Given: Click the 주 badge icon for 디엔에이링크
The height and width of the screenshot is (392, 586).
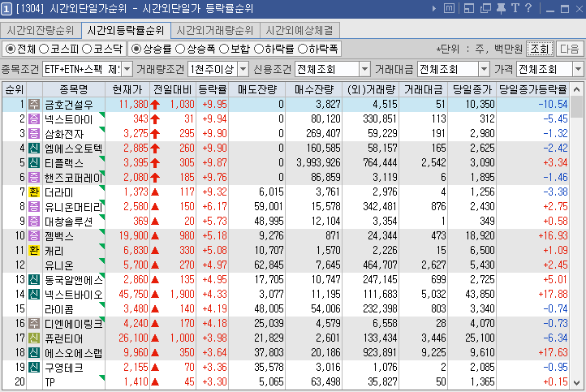Looking at the screenshot, I should [x=34, y=323].
